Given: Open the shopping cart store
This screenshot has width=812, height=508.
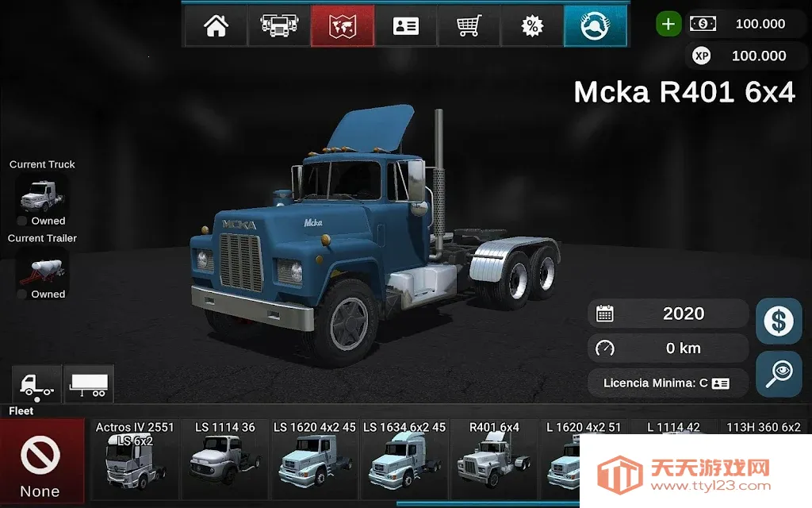Looking at the screenshot, I should (469, 26).
